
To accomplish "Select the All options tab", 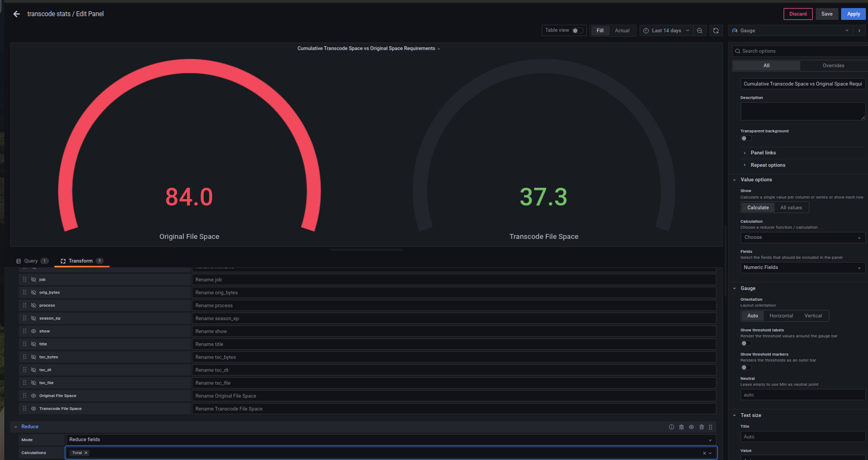I will click(x=766, y=66).
